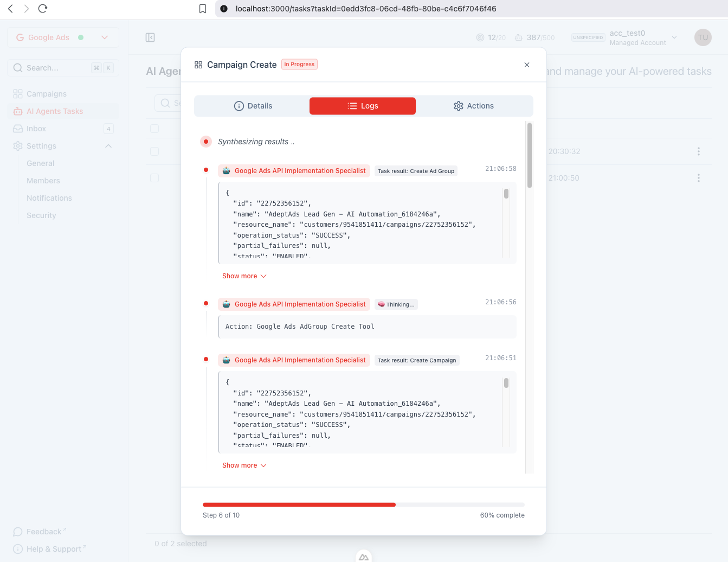Click the Specialist agent label at 21:06:56
The image size is (728, 562).
pos(294,304)
